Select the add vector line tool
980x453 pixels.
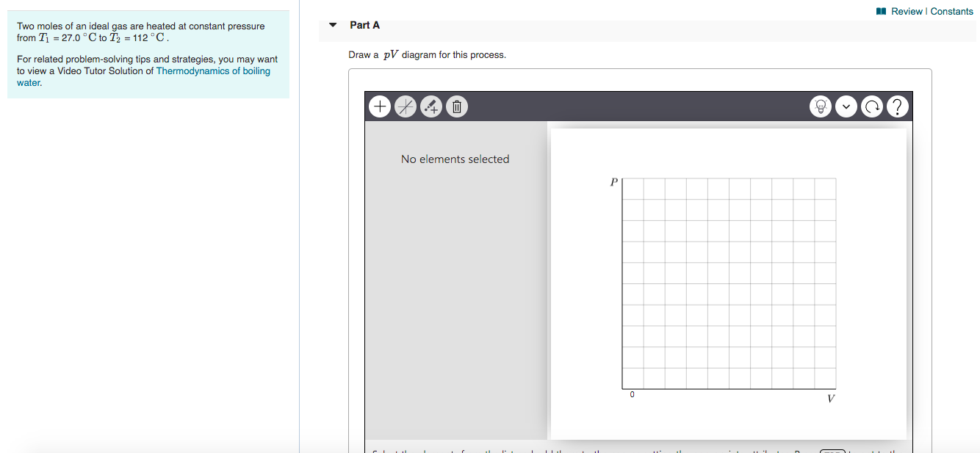click(405, 107)
